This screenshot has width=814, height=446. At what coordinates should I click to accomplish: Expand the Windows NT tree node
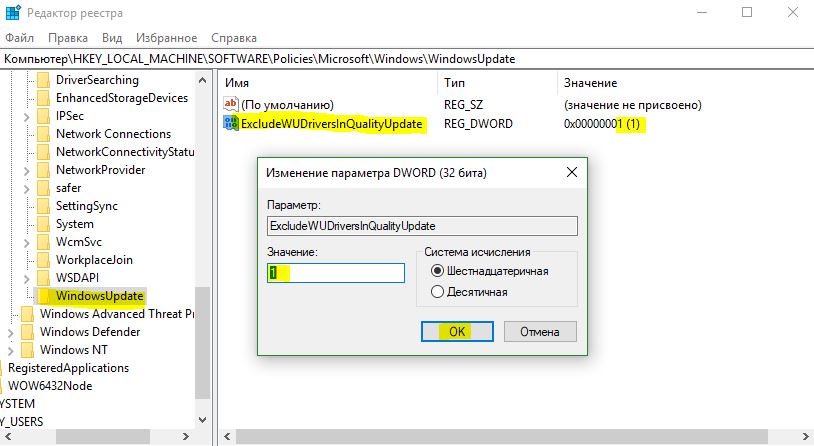point(10,351)
